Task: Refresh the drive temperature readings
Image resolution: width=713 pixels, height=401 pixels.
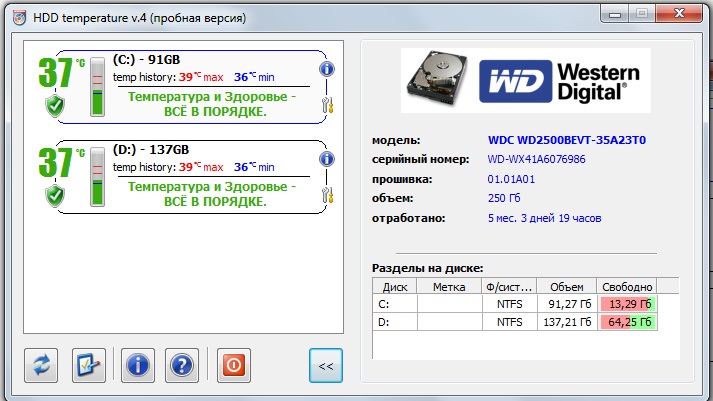Action: tap(41, 366)
